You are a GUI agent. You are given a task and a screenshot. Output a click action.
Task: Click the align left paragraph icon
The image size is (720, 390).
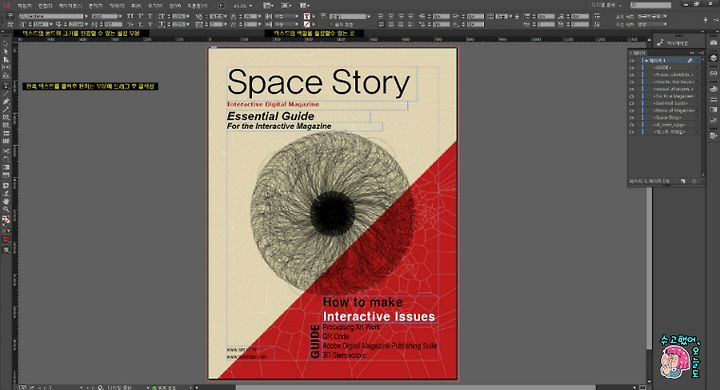(381, 16)
